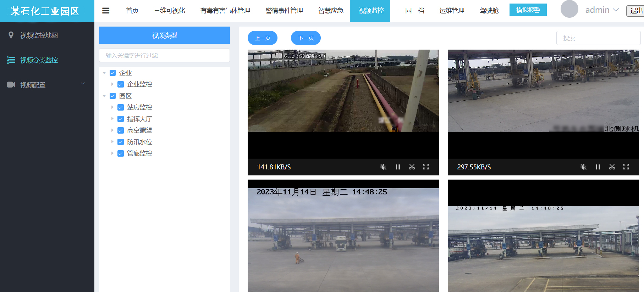Uncheck the 企业监控 checkbox

[121, 84]
